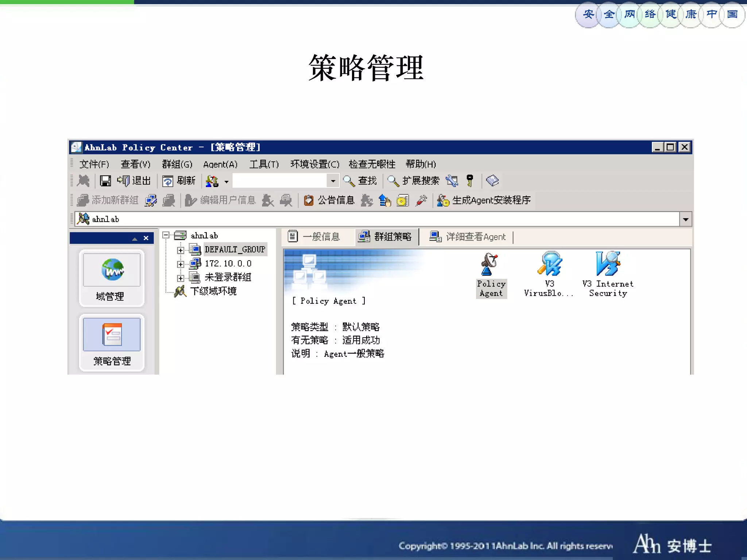Click the floppy disk save icon
The width and height of the screenshot is (747, 560).
point(105,181)
